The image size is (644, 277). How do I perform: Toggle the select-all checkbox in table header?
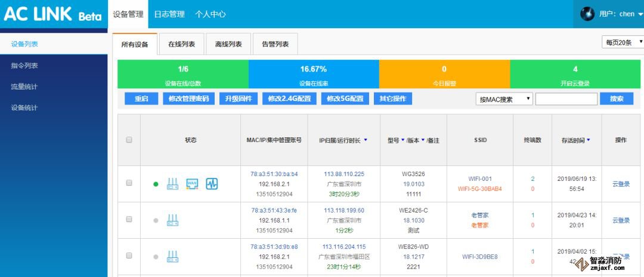(x=129, y=140)
